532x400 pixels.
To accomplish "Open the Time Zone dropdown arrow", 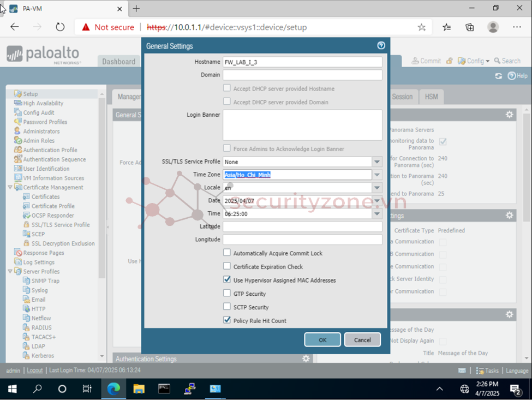I will click(377, 175).
